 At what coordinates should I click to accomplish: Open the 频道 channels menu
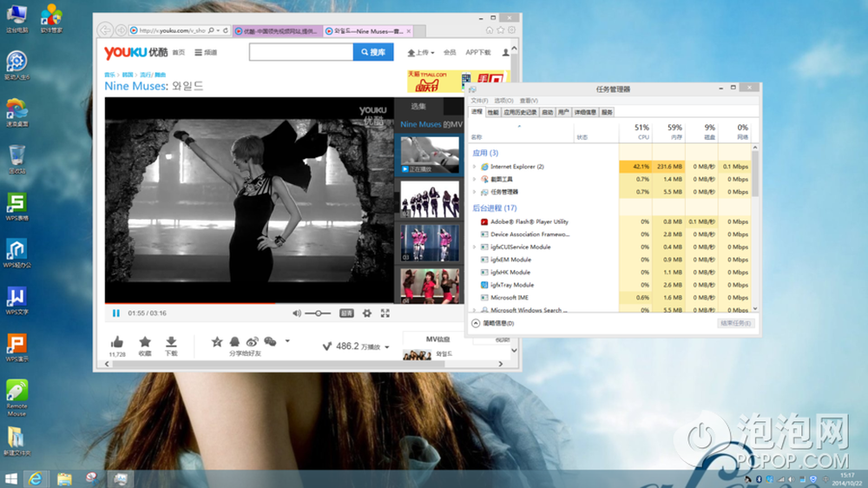pos(206,53)
